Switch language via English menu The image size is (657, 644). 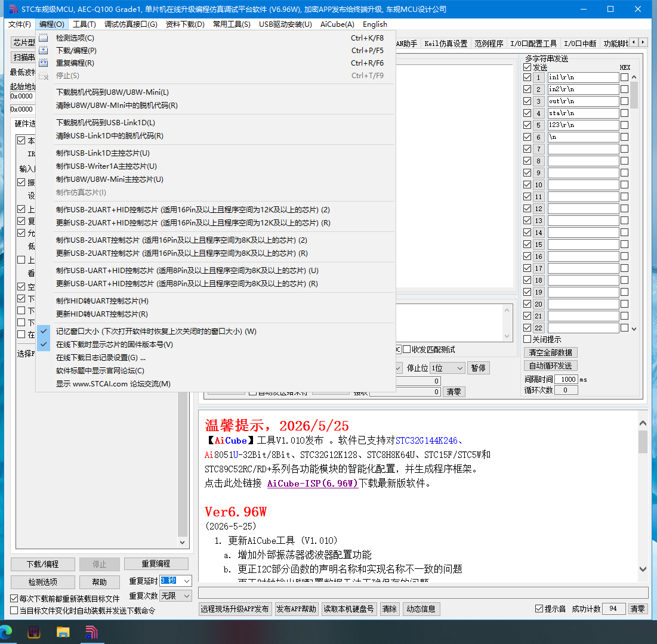coord(375,24)
